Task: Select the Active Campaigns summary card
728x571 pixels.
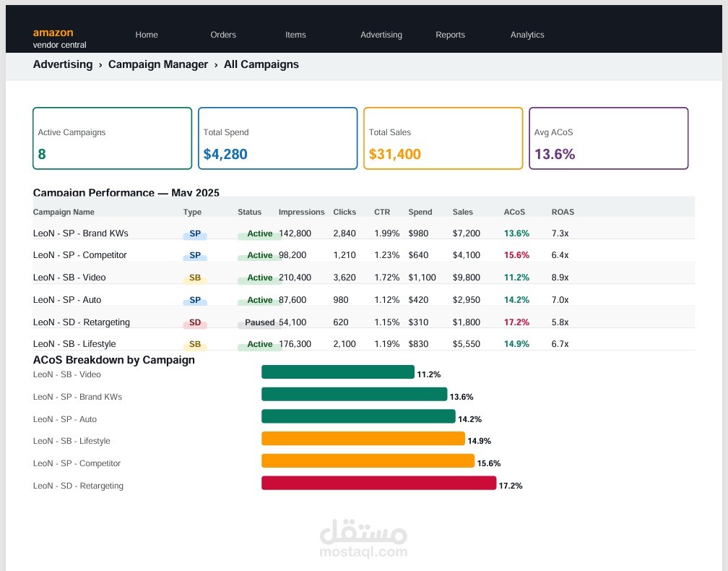Action: tap(113, 139)
